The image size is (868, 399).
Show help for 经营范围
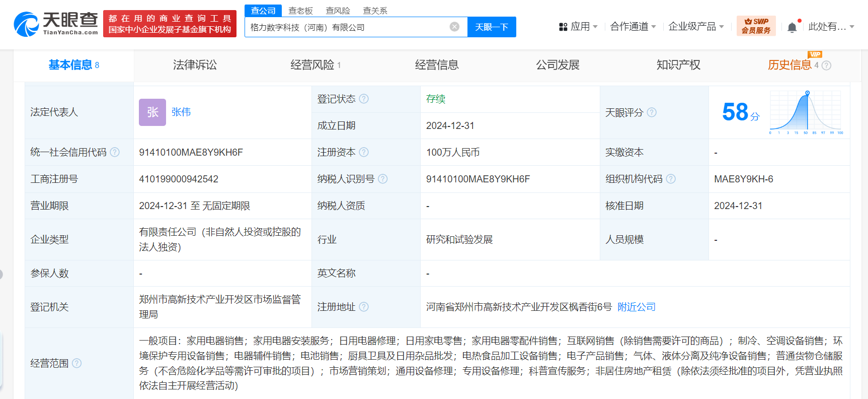(x=76, y=363)
